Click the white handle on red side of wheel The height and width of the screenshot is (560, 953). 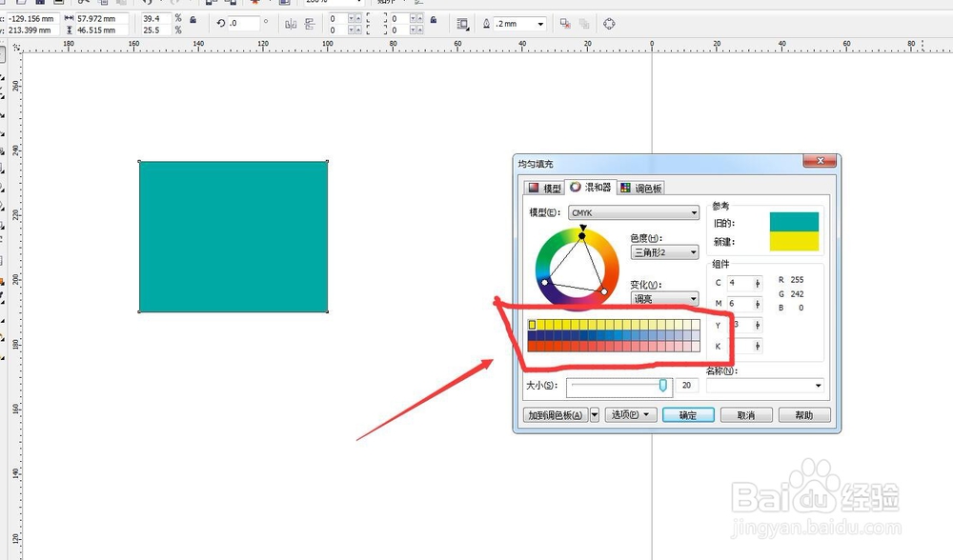(x=604, y=292)
